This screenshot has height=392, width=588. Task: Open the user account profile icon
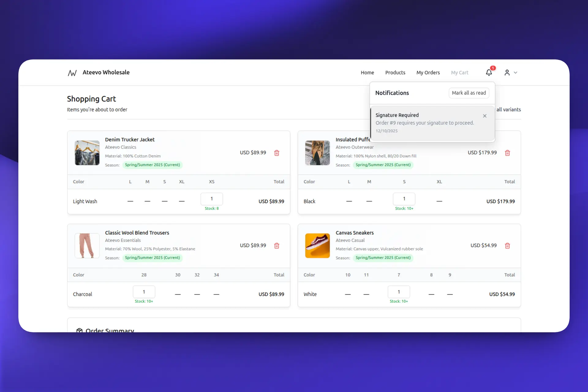(x=507, y=73)
